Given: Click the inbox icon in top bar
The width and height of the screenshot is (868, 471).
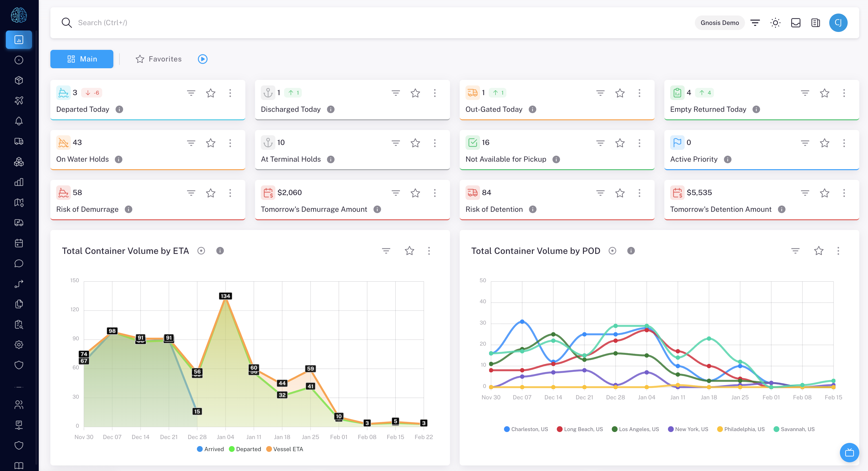Looking at the screenshot, I should [796, 23].
